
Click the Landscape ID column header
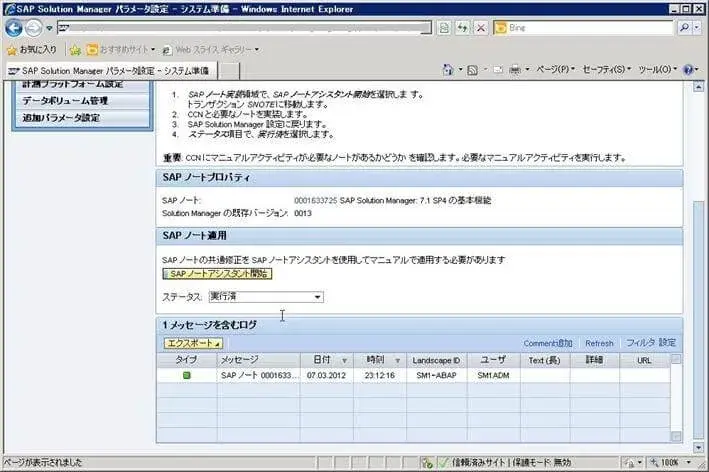436,360
